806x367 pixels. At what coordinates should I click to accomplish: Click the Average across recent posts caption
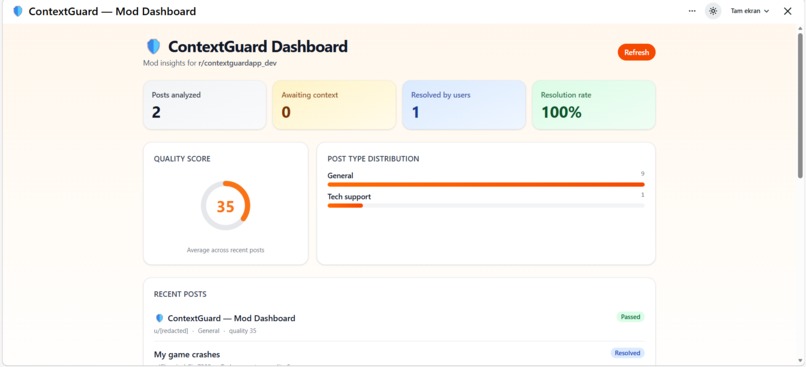(x=225, y=250)
